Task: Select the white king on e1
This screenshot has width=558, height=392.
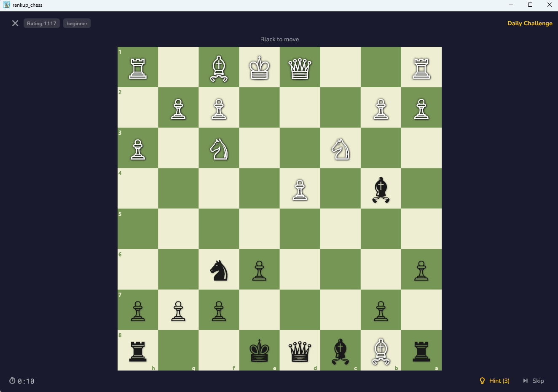Action: [259, 67]
